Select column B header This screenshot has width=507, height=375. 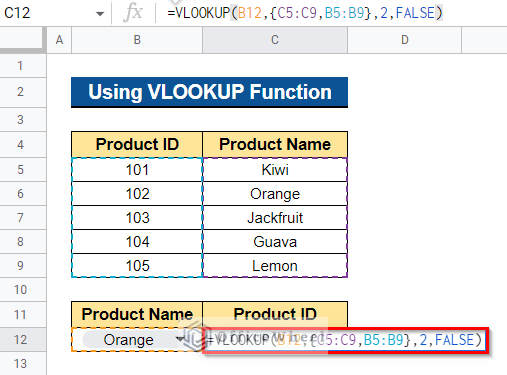(137, 40)
